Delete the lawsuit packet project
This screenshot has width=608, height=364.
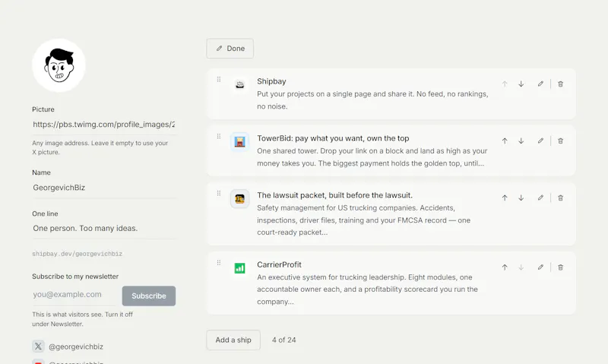pyautogui.click(x=560, y=198)
